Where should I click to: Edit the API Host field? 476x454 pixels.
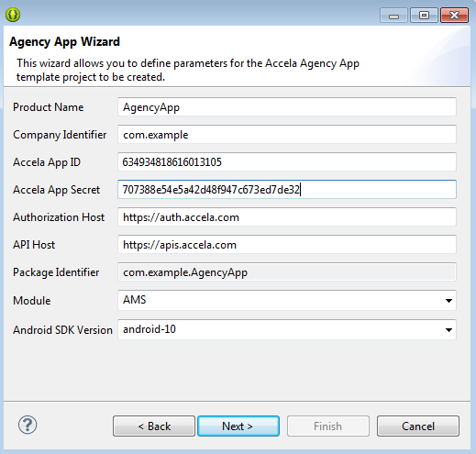[x=287, y=245]
